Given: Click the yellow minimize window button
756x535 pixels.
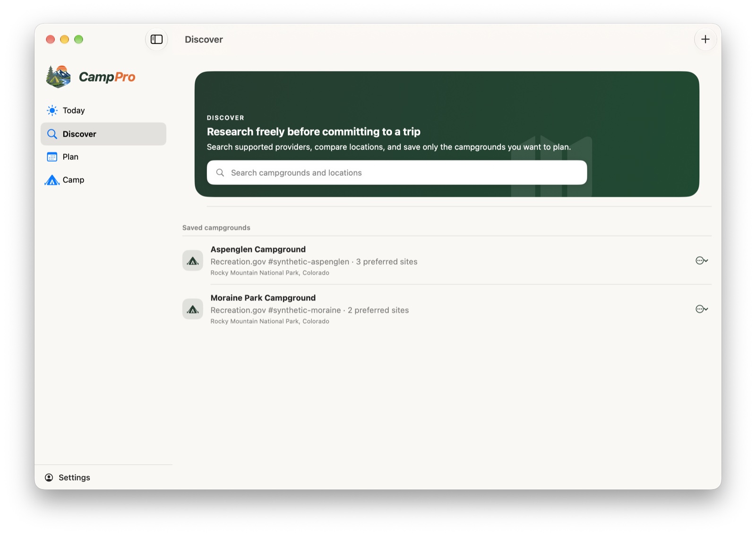Looking at the screenshot, I should [x=65, y=39].
